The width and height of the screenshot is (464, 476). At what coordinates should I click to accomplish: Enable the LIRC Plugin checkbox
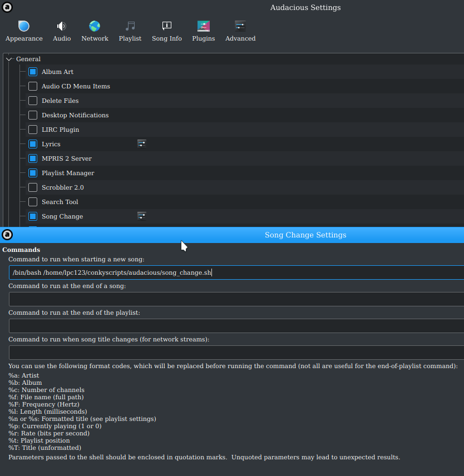click(33, 130)
